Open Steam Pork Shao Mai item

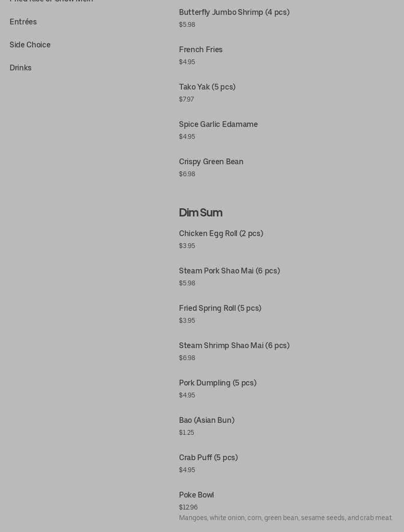tap(229, 271)
